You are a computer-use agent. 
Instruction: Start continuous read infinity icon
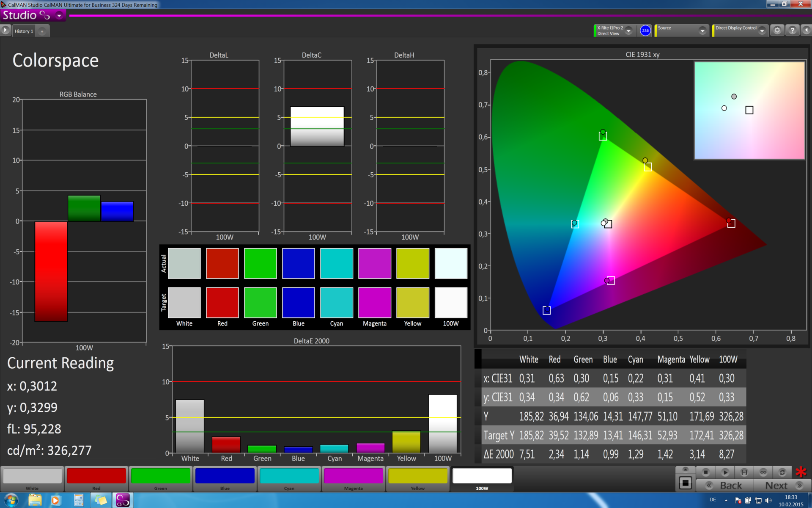(763, 472)
